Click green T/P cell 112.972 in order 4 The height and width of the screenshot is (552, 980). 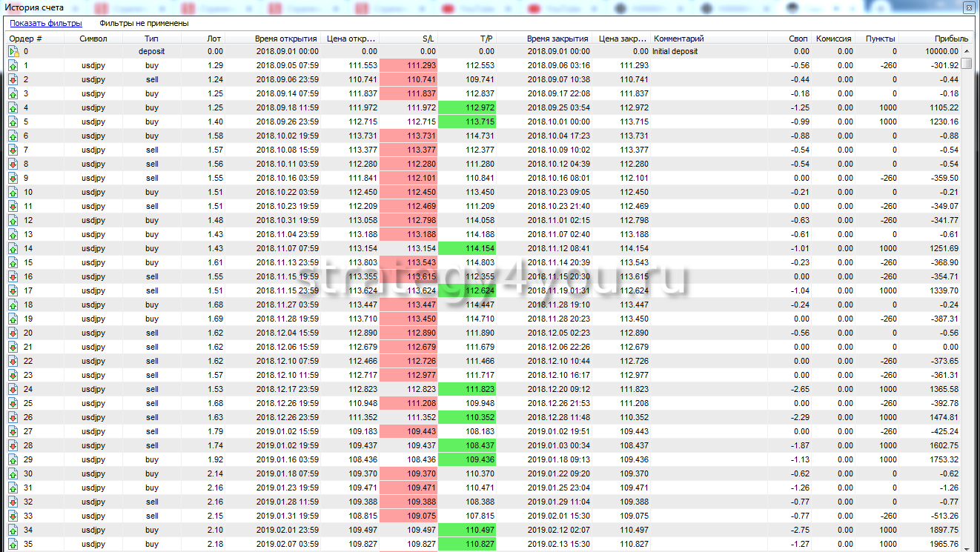467,108
